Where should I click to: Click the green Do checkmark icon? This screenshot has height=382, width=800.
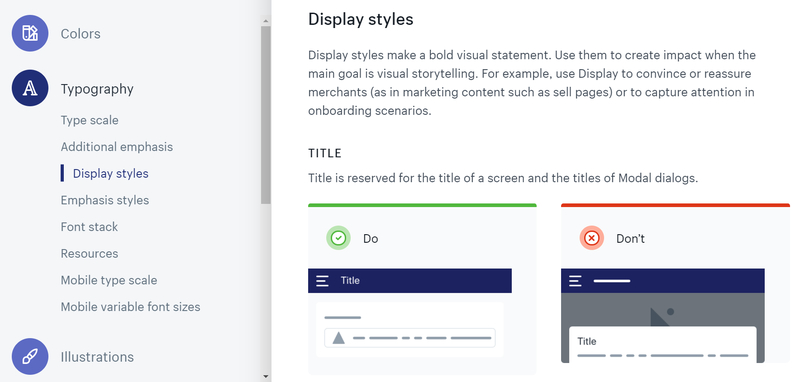click(338, 238)
